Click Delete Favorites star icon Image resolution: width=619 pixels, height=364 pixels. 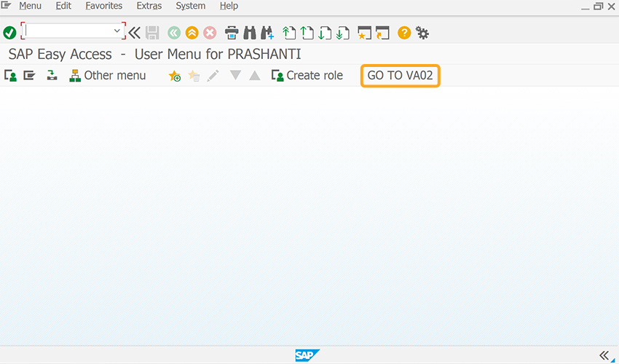tap(194, 76)
